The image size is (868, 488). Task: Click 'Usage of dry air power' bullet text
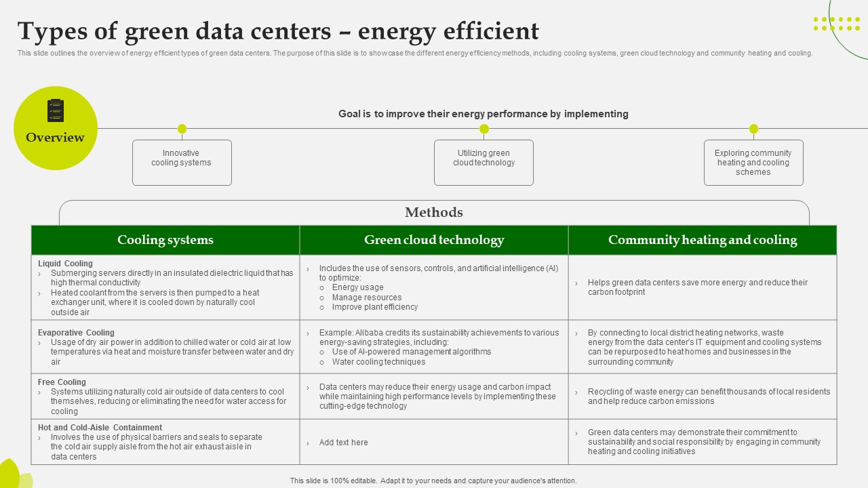(x=172, y=352)
